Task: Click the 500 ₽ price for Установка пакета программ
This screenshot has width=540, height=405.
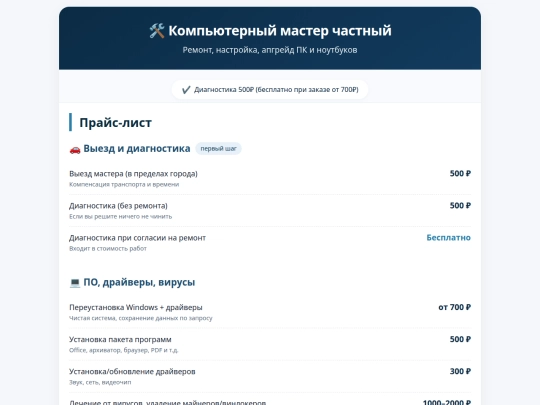Action: (460, 339)
